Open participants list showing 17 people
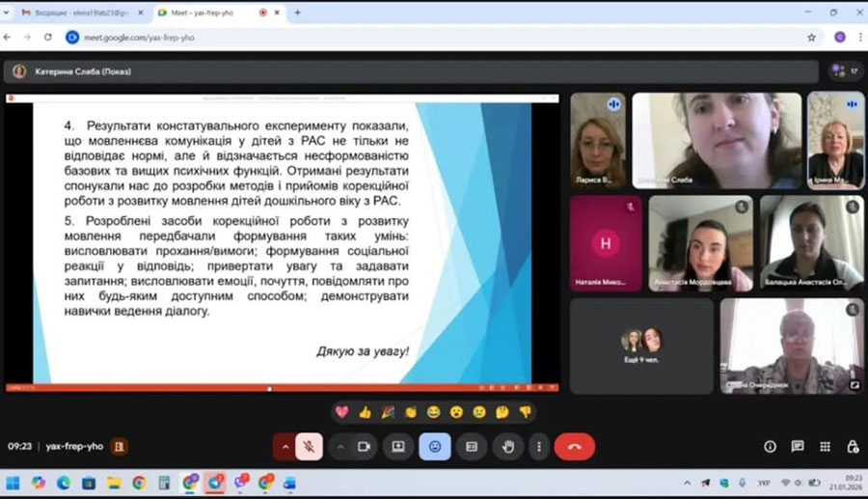Screen dimensions: 868x499 coord(845,70)
